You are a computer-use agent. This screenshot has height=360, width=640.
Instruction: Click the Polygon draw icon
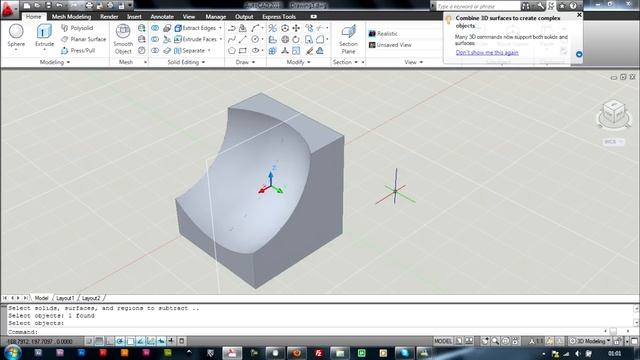(x=231, y=51)
